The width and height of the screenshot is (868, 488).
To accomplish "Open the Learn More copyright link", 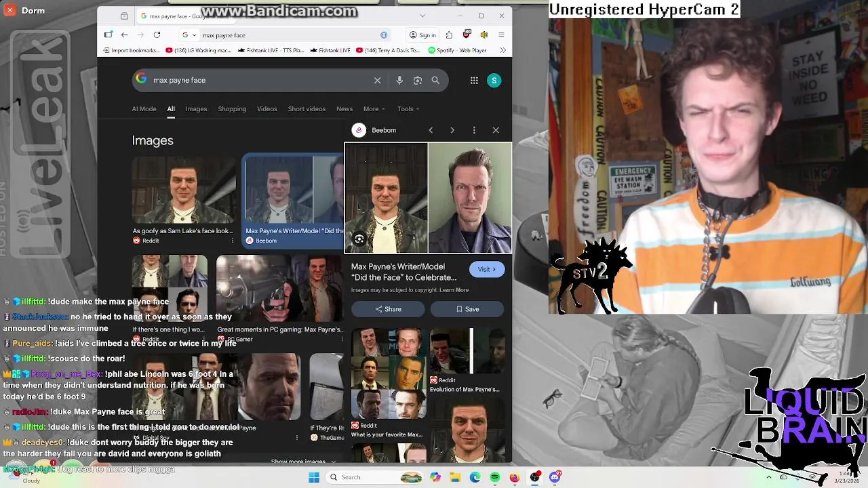I will [x=454, y=290].
